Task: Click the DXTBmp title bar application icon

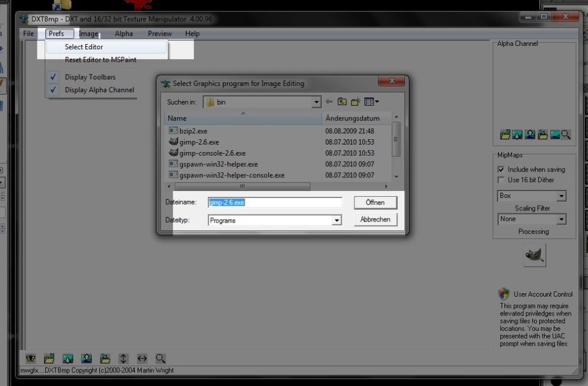Action: click(24, 19)
